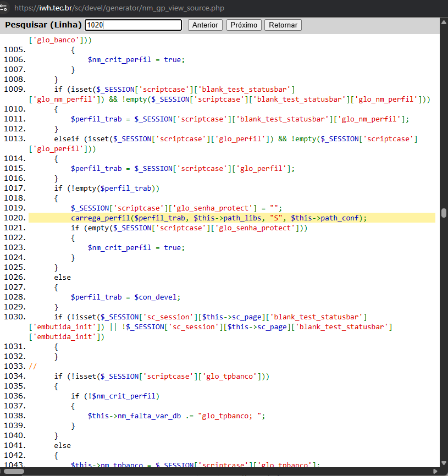
Task: Focus the line search field containing 1020
Action: click(x=134, y=25)
